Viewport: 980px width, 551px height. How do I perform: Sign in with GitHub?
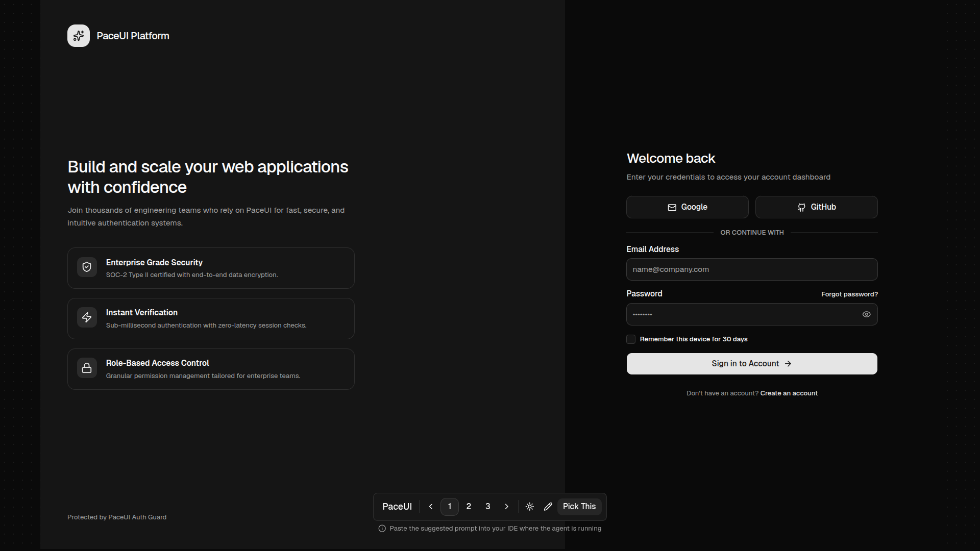tap(817, 207)
